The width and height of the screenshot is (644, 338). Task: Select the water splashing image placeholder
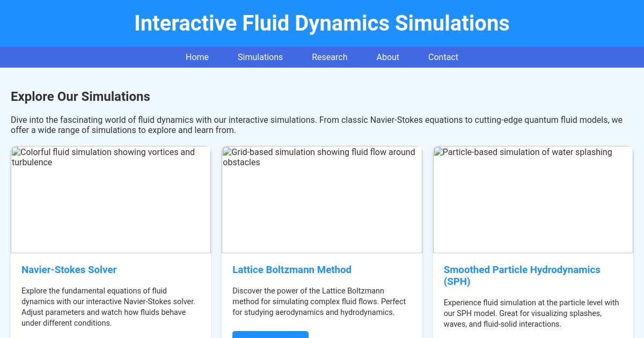(x=533, y=200)
